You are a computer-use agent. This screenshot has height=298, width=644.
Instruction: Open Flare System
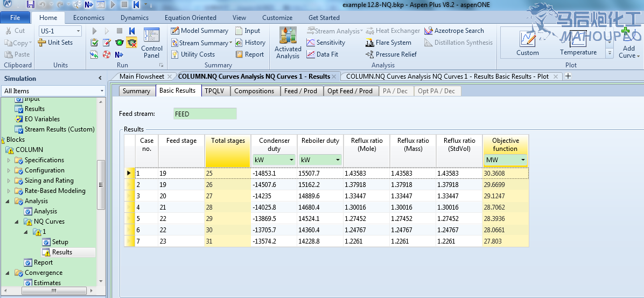pyautogui.click(x=388, y=43)
